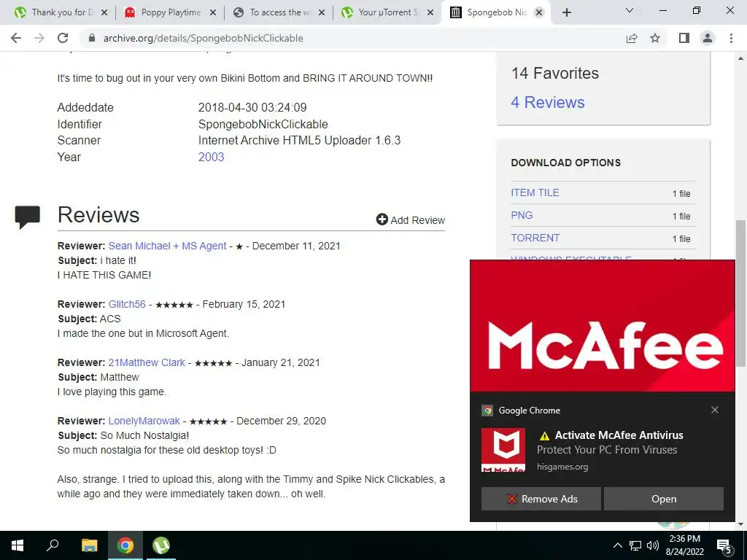747x560 pixels.
Task: Click the Remove Ads button
Action: (541, 499)
